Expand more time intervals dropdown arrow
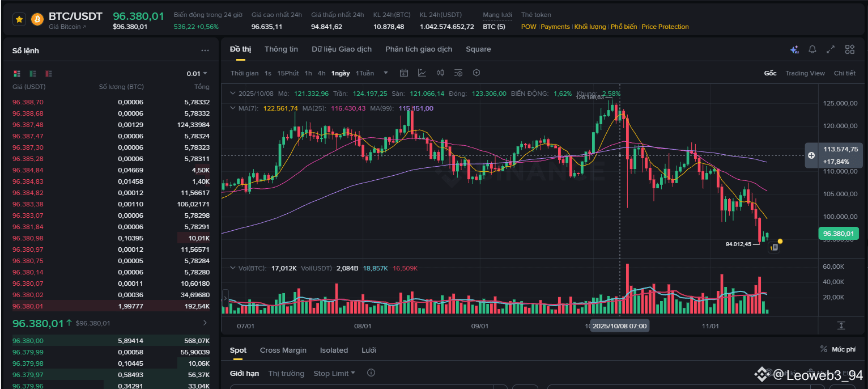The width and height of the screenshot is (868, 389). tap(386, 73)
